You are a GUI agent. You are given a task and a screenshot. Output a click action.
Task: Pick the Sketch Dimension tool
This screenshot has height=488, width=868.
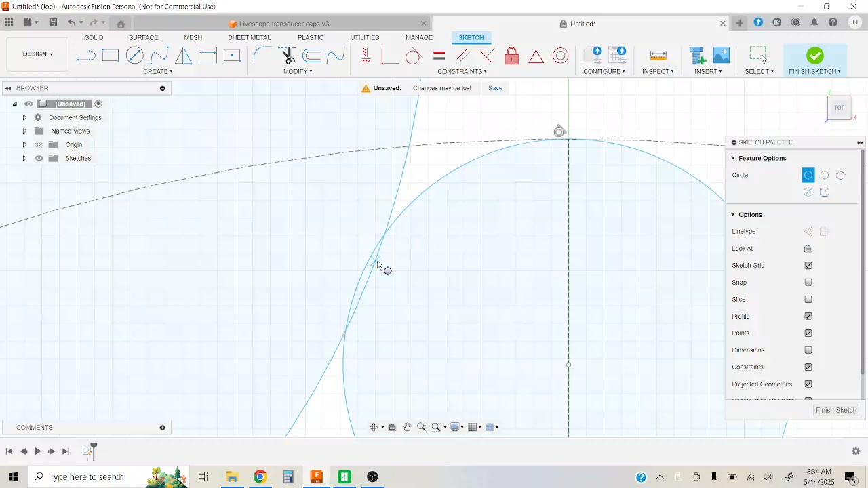point(208,56)
